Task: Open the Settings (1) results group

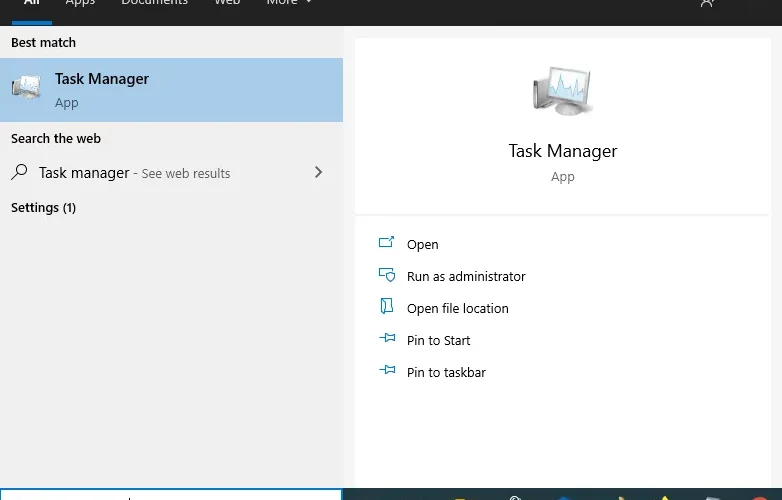Action: (43, 207)
